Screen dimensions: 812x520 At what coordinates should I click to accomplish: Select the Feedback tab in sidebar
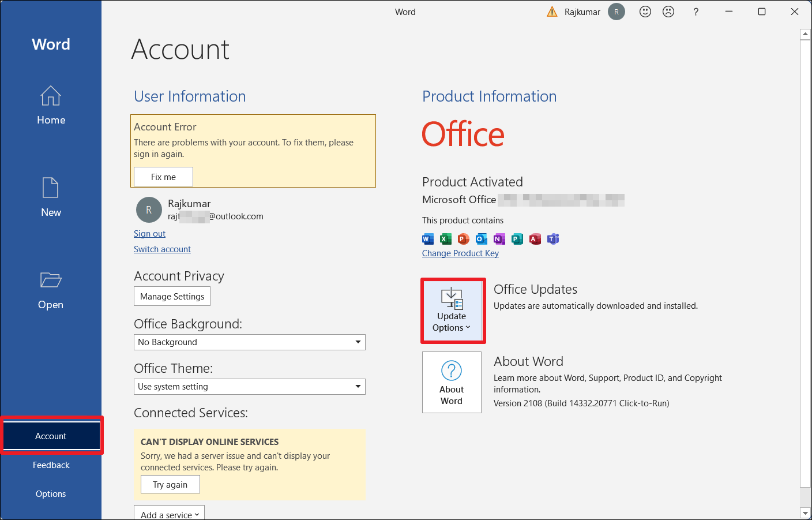coord(51,465)
